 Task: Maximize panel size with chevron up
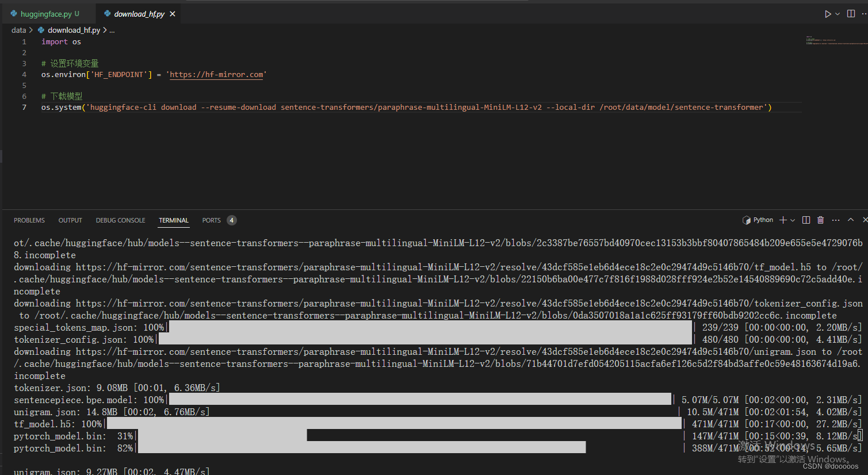[851, 220]
